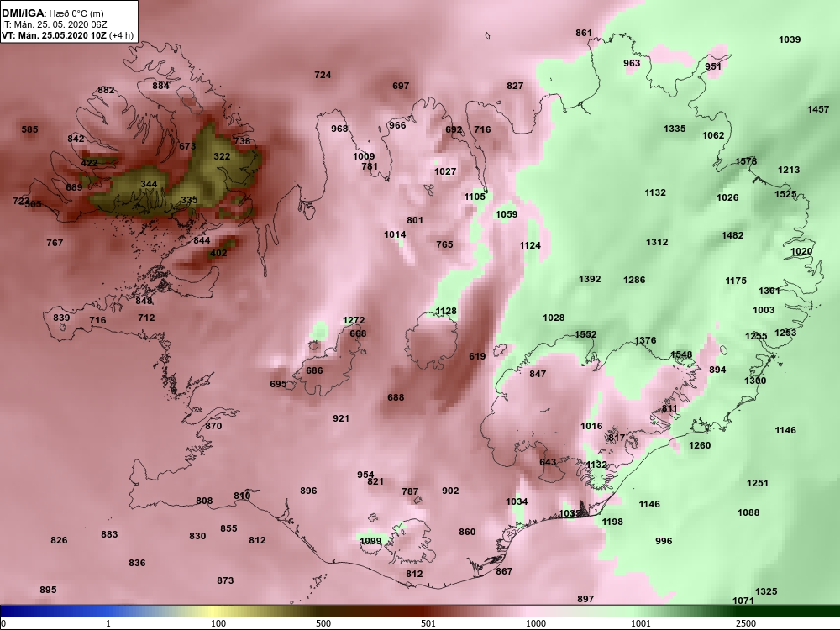Screen dimensions: 840x630
Task: Click the 968 value on the map
Action: click(339, 129)
